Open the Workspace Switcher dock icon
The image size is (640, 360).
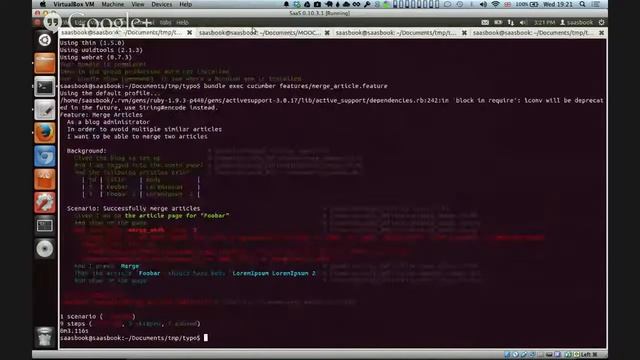[44, 226]
